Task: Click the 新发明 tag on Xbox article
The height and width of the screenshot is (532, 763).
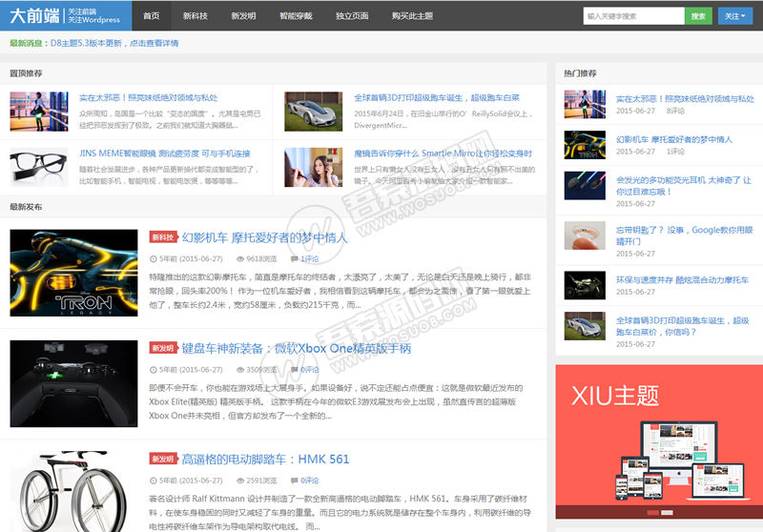Action: pyautogui.click(x=163, y=348)
